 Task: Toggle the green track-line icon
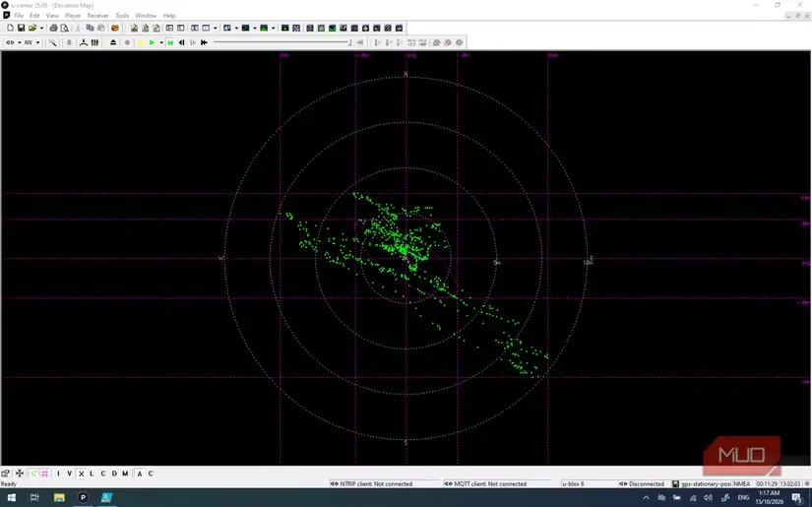33,474
